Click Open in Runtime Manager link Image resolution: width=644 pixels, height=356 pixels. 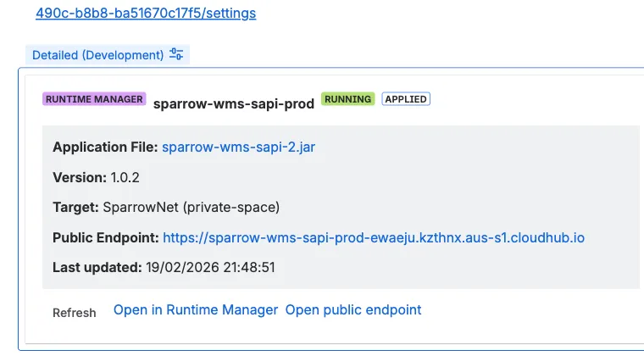(x=196, y=309)
